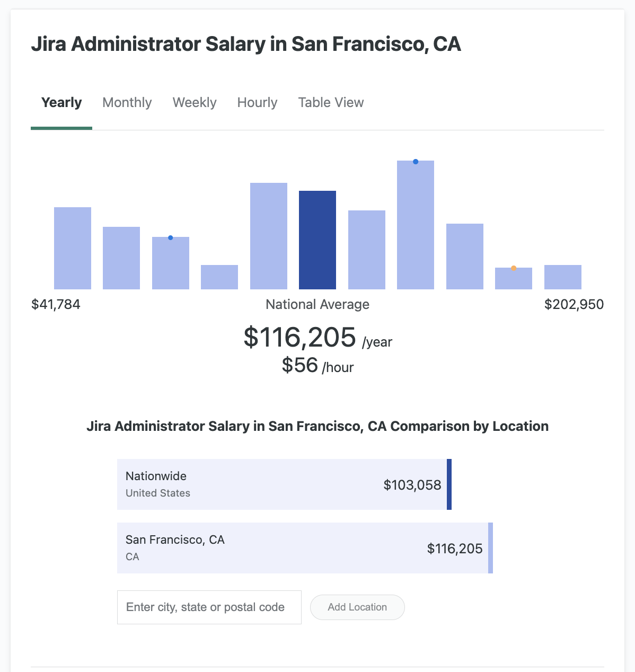Viewport: 635px width, 672px height.
Task: Click the city, state or postal code field
Action: click(209, 607)
